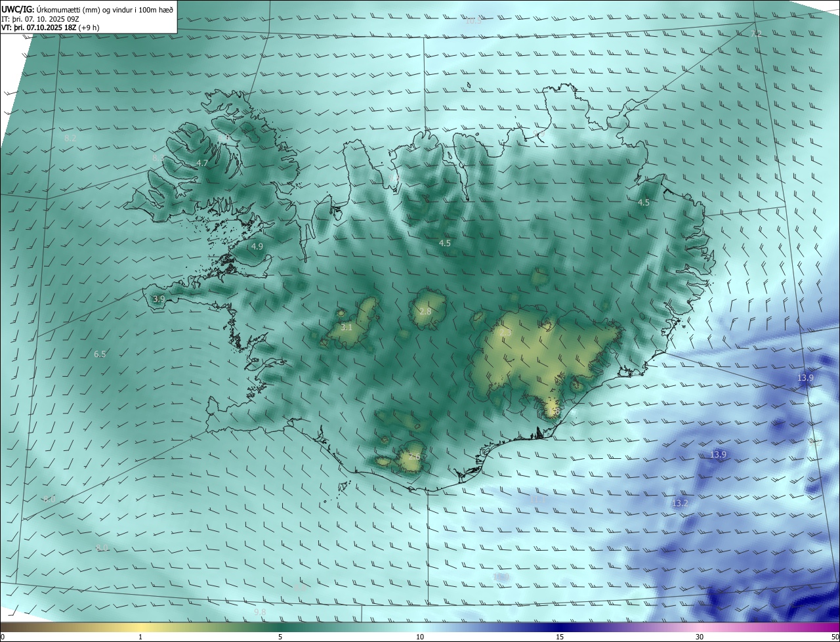Click the 7.2 value label on the map

coord(756,33)
